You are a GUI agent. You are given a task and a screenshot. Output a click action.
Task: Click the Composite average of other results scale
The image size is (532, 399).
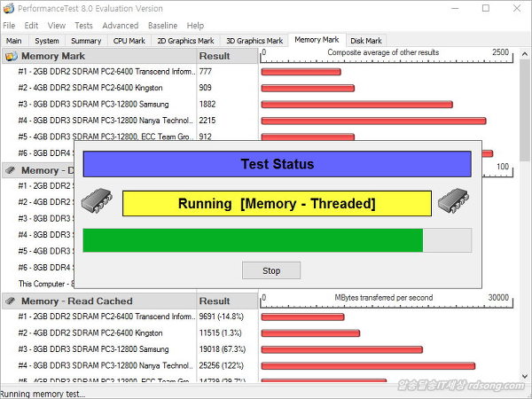(x=387, y=56)
